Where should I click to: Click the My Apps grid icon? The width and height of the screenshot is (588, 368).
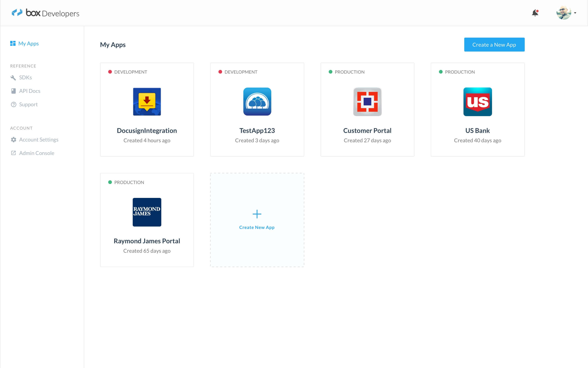pyautogui.click(x=13, y=43)
